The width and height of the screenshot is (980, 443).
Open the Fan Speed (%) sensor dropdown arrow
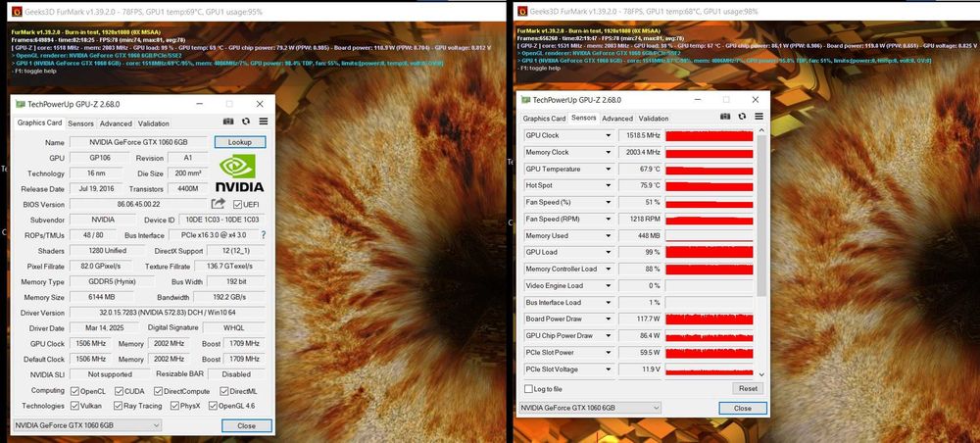pos(608,203)
